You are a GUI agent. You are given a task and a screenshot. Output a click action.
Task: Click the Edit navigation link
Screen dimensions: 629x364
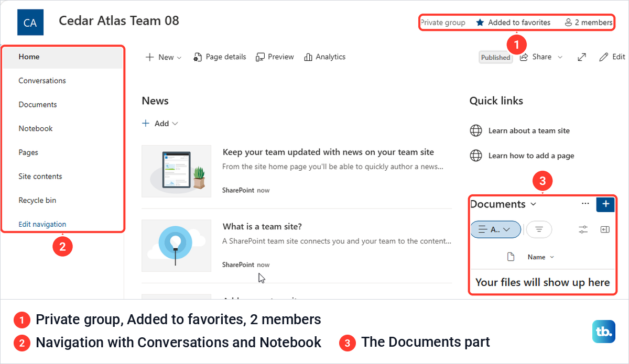click(42, 224)
